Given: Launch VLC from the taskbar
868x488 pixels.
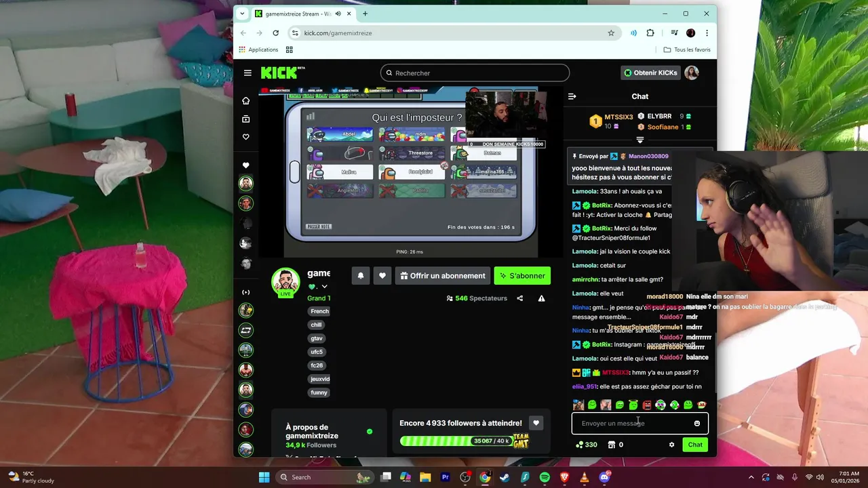Looking at the screenshot, I should click(x=585, y=477).
